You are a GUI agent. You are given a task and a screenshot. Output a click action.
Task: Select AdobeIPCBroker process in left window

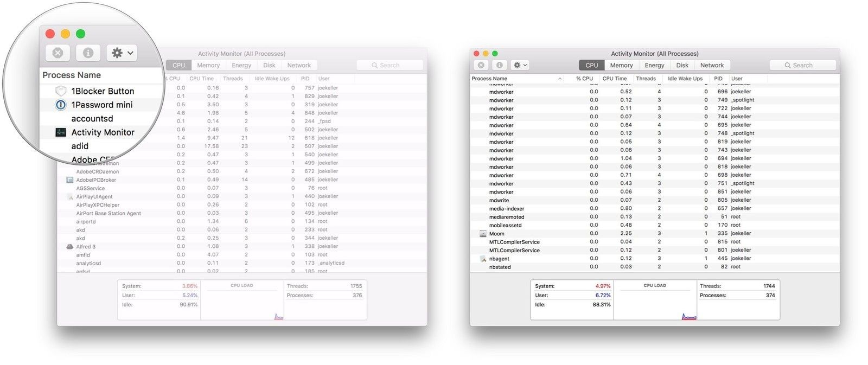(x=242, y=180)
